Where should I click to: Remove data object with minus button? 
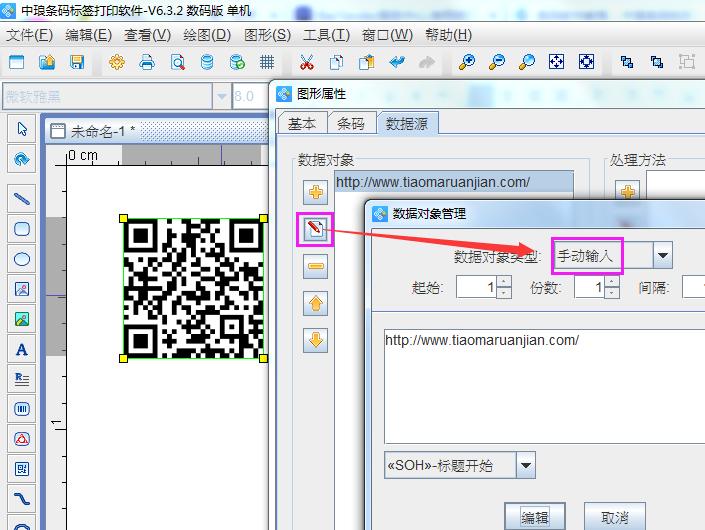click(x=315, y=266)
